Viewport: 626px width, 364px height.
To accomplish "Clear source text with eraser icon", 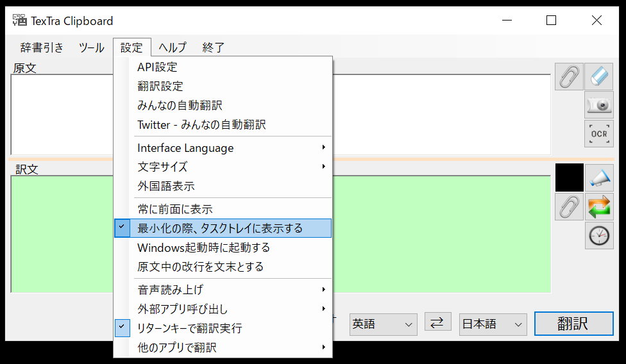I will [x=599, y=76].
